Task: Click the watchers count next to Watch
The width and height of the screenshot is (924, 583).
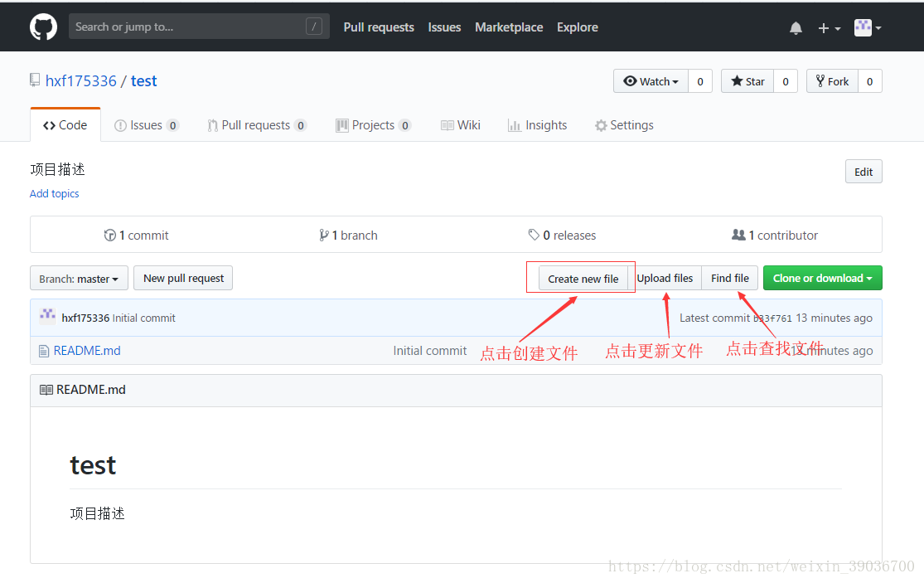Action: [x=700, y=81]
